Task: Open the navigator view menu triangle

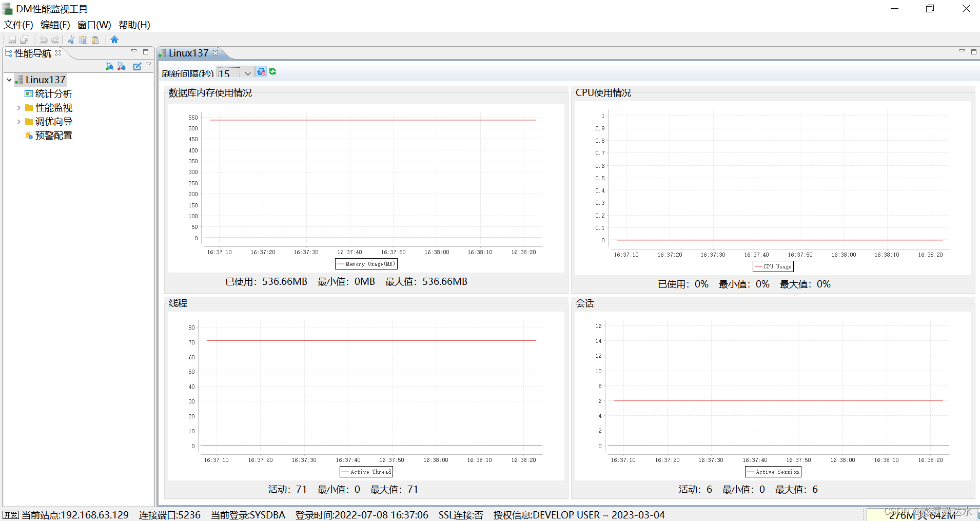Action: coord(149,65)
